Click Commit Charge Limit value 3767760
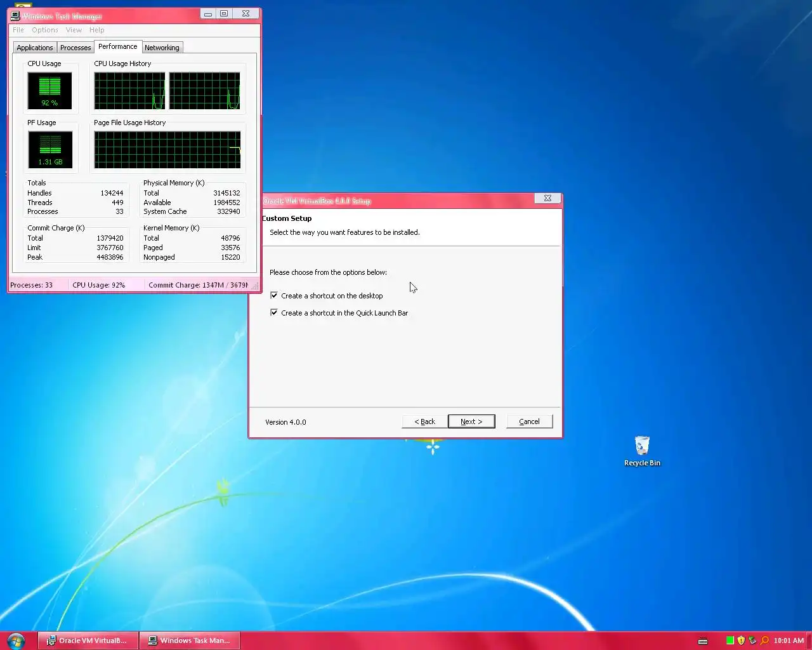Screen dimensions: 812x650 tap(110, 248)
